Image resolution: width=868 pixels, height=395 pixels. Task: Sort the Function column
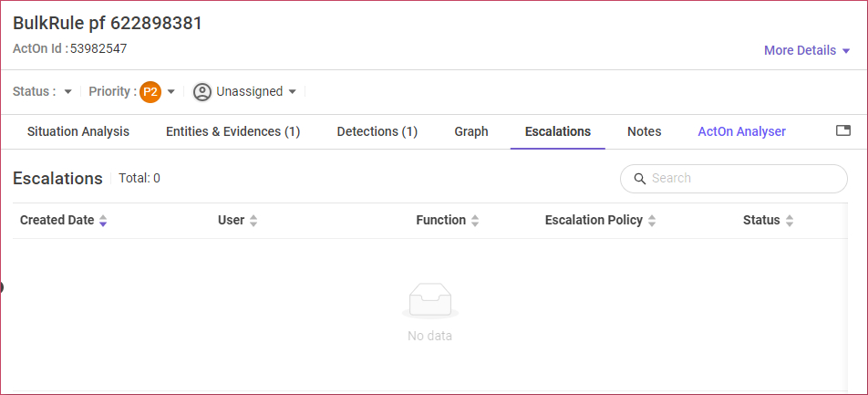pyautogui.click(x=475, y=221)
